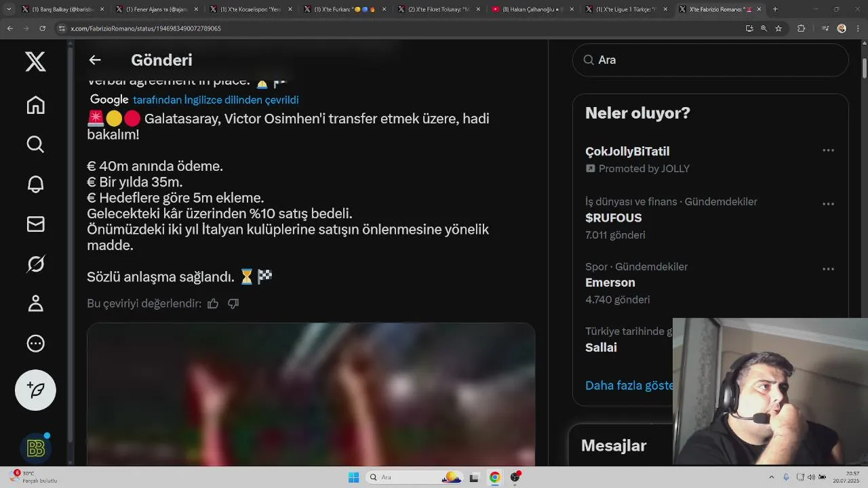Rate the translation with thumbs up
The image size is (868, 488).
(x=213, y=304)
